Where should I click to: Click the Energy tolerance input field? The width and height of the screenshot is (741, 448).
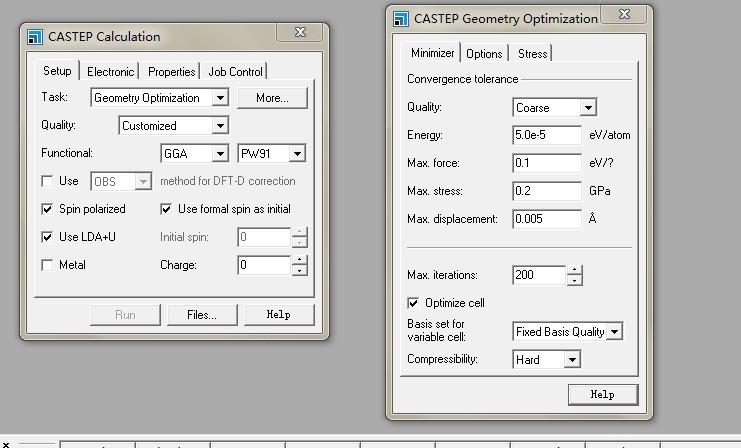tap(546, 135)
